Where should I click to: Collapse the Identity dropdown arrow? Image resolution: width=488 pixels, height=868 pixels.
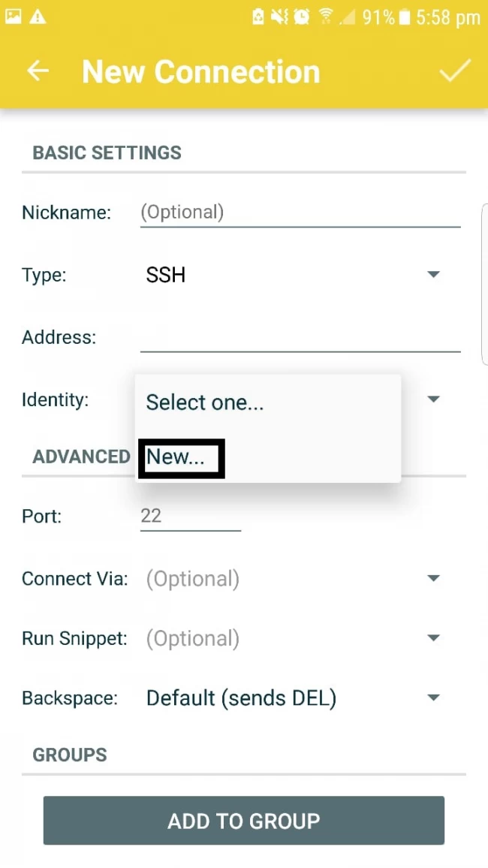(x=433, y=399)
